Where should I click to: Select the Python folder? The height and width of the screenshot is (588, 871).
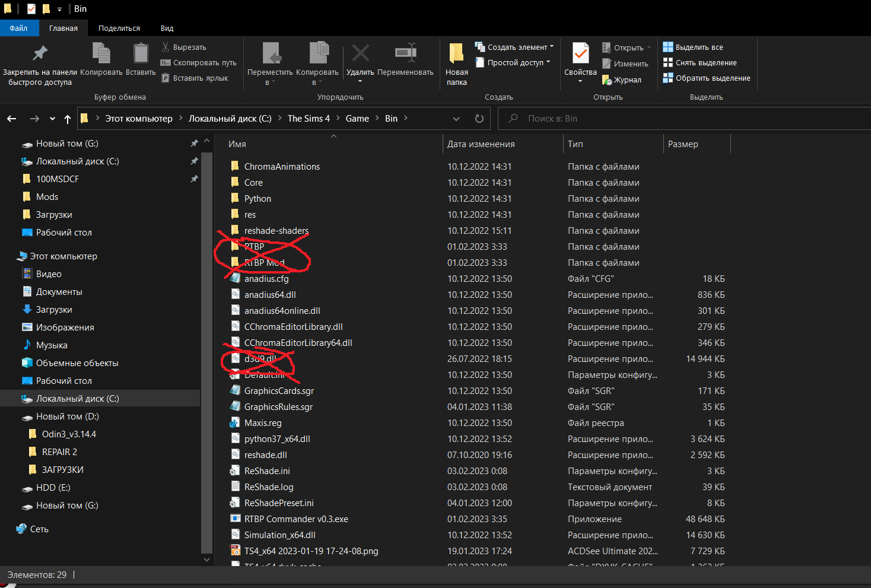tap(258, 199)
